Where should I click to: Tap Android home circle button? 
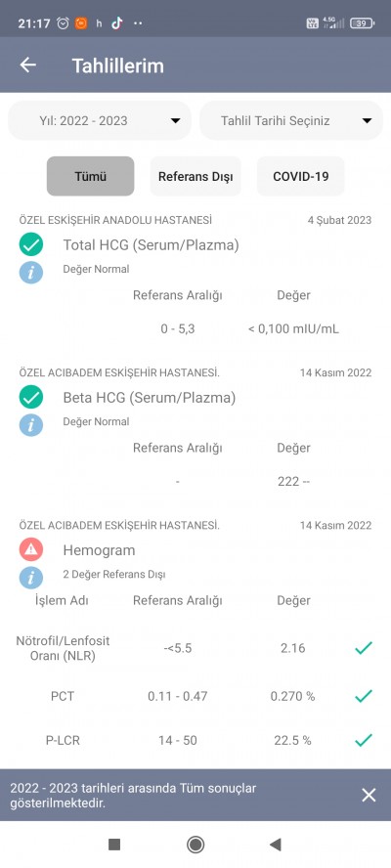(x=195, y=845)
